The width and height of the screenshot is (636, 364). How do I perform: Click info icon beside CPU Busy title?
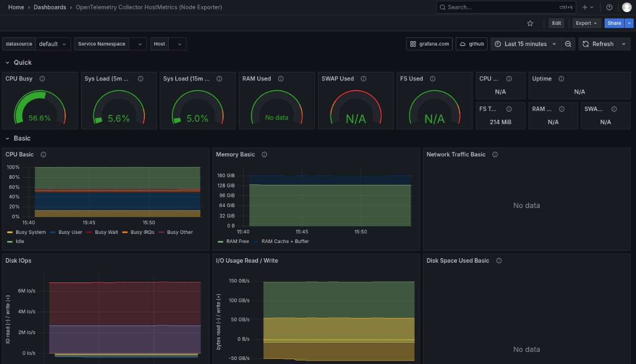point(43,79)
